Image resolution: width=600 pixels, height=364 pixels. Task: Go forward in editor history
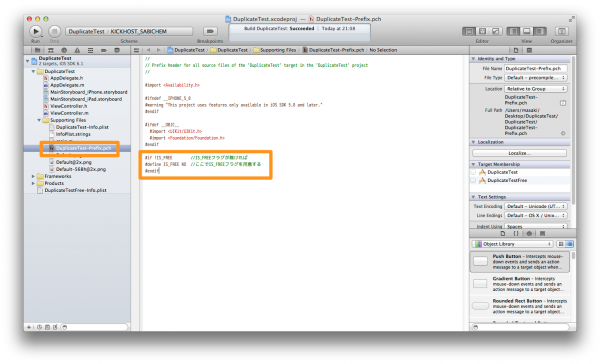click(x=158, y=50)
